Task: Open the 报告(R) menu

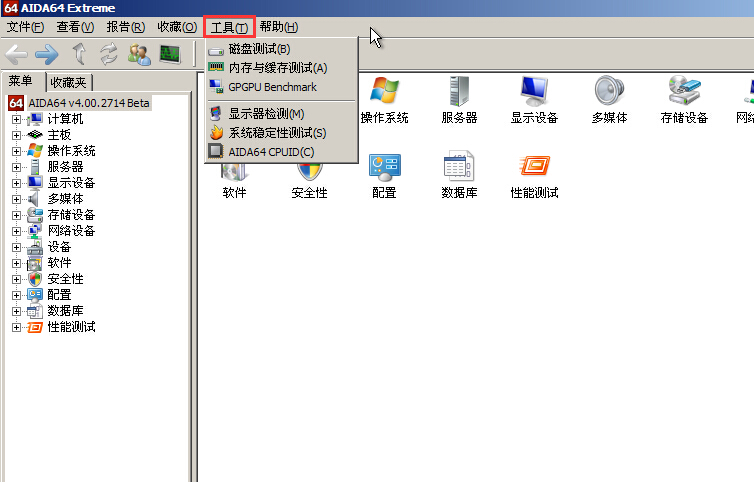Action: 126,27
